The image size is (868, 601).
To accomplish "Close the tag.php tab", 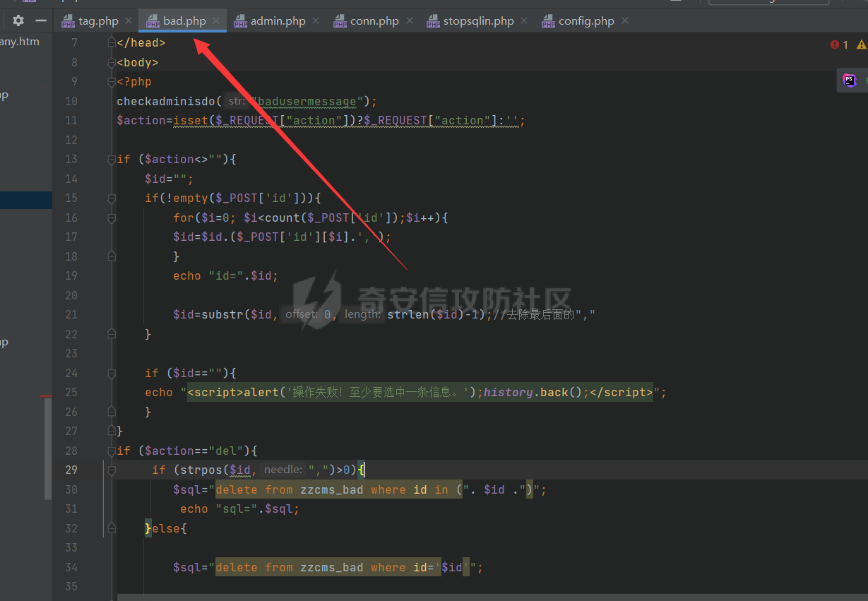I will click(129, 21).
